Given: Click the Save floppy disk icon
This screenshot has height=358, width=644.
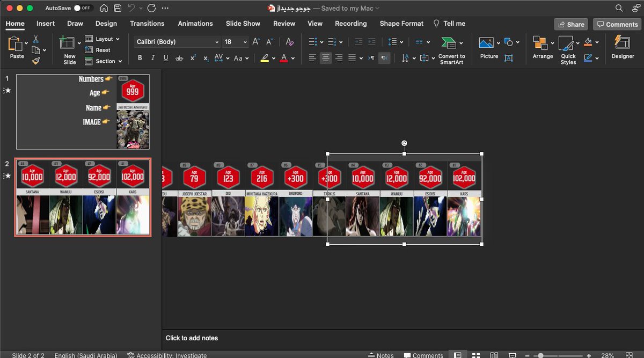Looking at the screenshot, I should (x=118, y=8).
